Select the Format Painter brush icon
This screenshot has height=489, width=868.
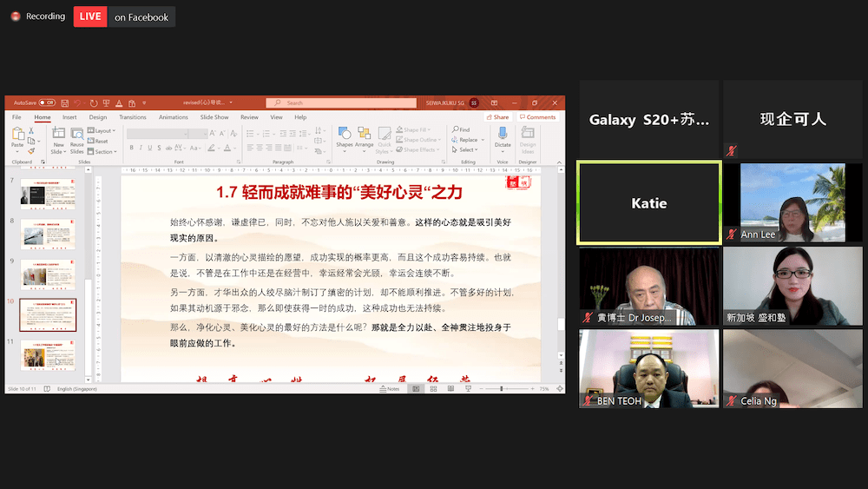click(31, 150)
